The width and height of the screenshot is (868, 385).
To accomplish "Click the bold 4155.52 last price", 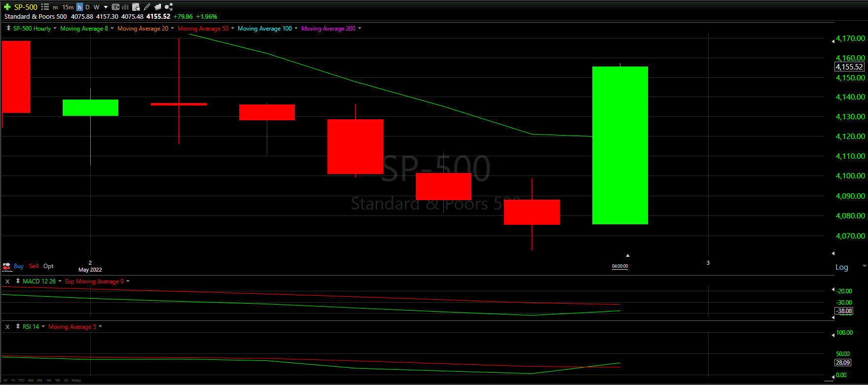I will coord(158,17).
